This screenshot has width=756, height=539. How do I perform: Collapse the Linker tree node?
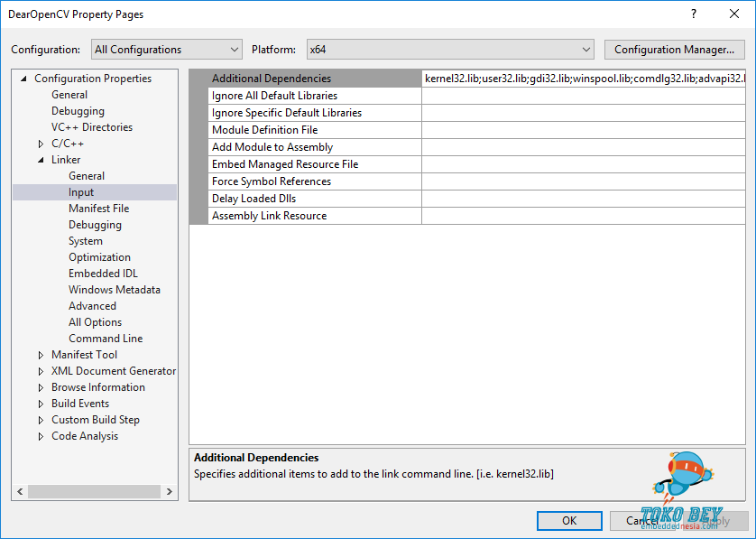click(41, 160)
